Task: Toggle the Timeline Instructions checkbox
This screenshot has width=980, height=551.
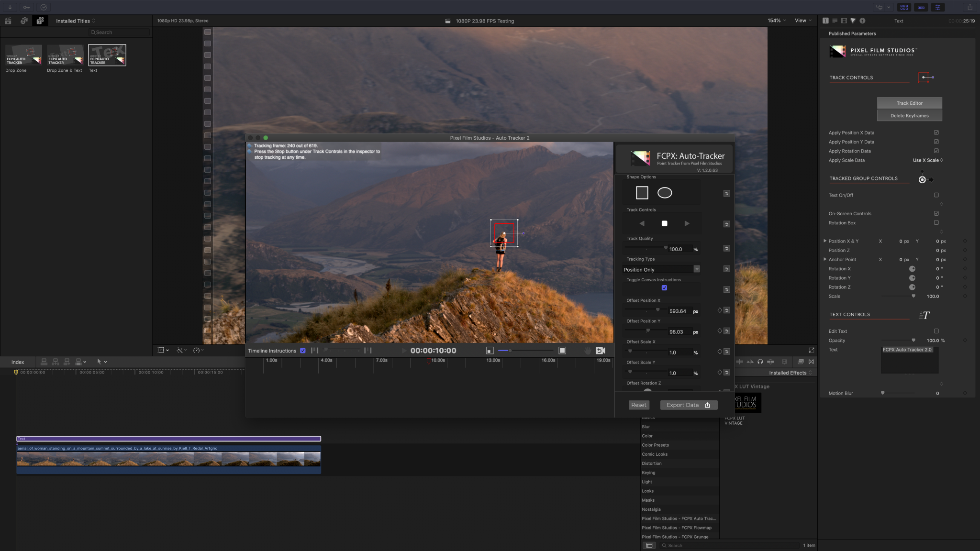Action: (x=303, y=351)
